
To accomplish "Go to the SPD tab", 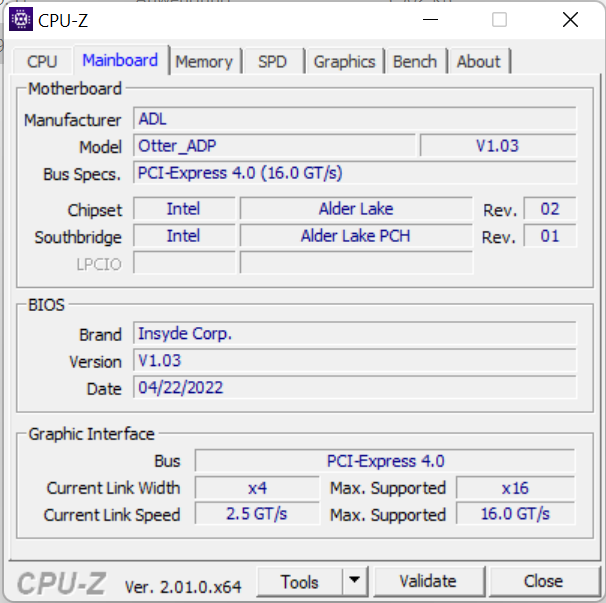I will [x=272, y=61].
